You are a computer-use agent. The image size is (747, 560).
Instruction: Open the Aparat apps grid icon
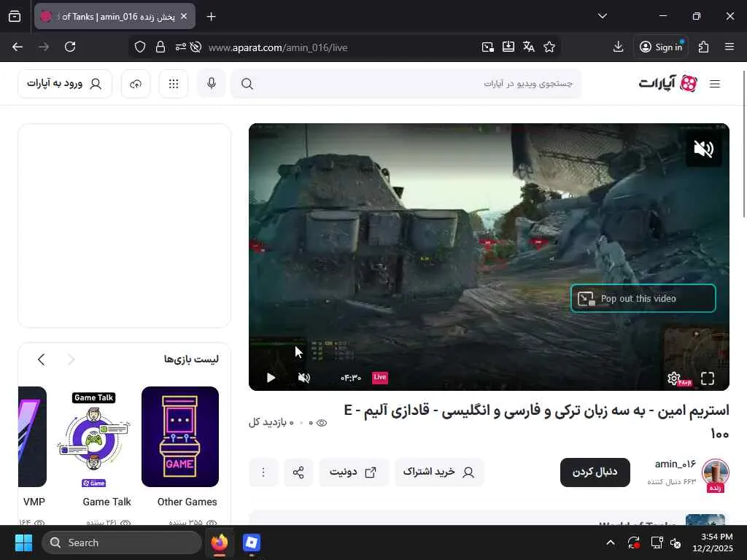click(174, 84)
